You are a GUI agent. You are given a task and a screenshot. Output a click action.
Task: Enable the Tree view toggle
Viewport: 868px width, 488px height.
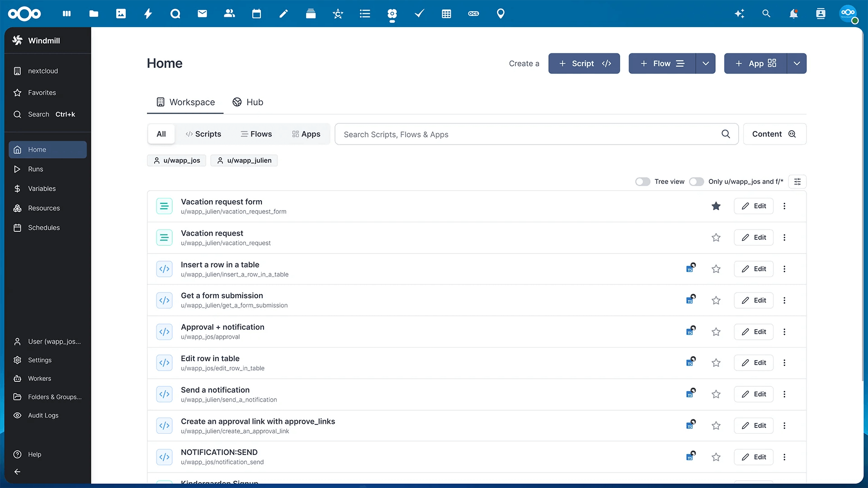pos(642,181)
